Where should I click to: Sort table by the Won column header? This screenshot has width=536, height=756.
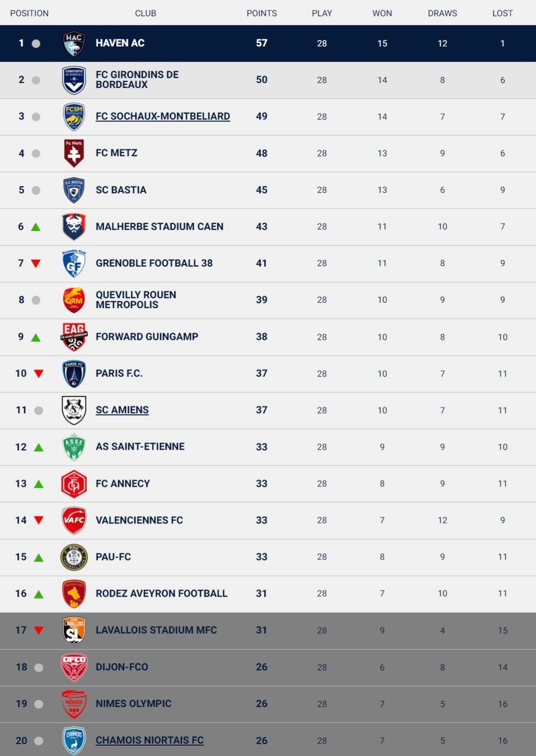(x=382, y=13)
